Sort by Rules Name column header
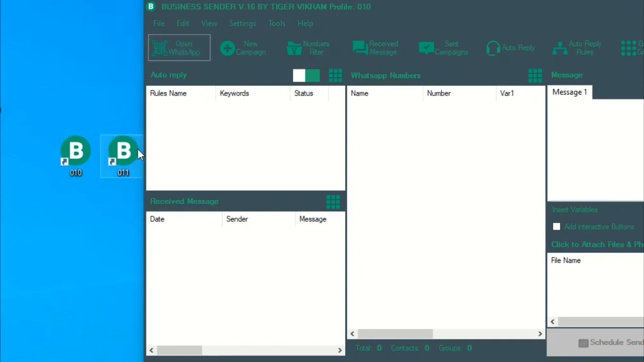The image size is (644, 362). pyautogui.click(x=181, y=94)
